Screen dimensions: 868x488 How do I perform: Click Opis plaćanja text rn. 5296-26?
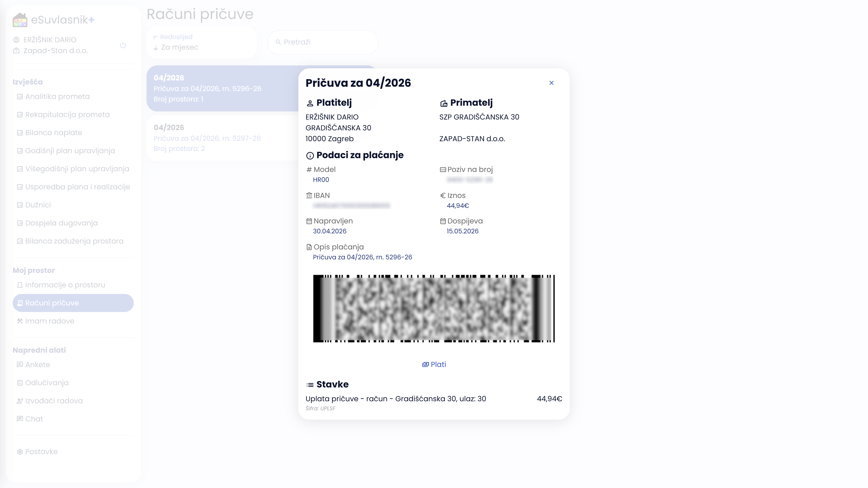coord(362,257)
